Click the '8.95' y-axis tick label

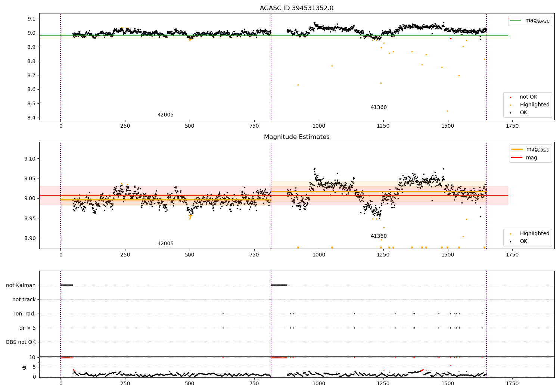[30, 219]
